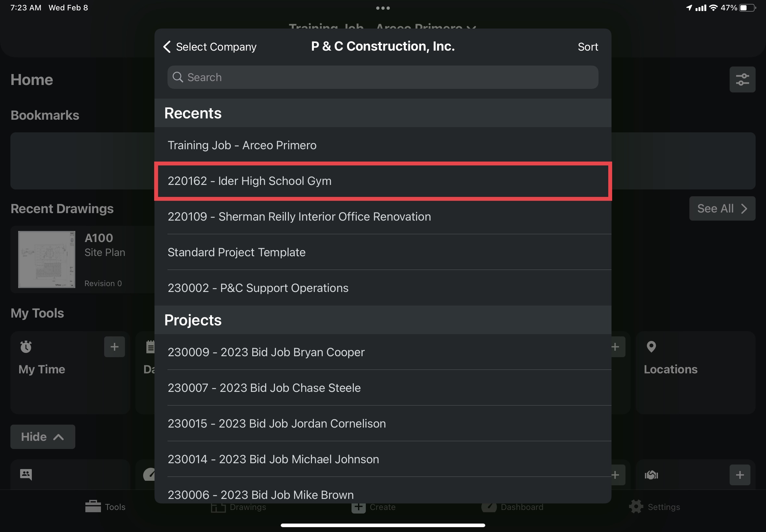This screenshot has height=532, width=766.
Task: Tap the back chevron to Select Company
Action: point(167,47)
